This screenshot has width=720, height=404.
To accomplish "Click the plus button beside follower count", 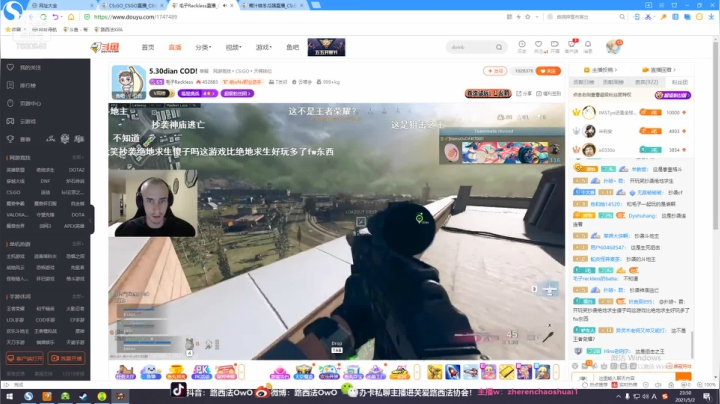I will click(x=495, y=71).
